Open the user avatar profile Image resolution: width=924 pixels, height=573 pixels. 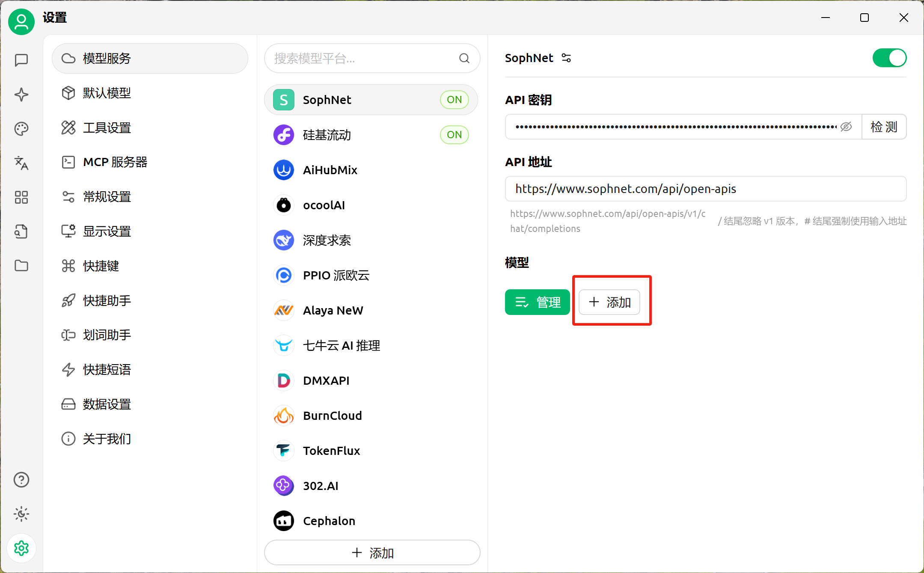(x=21, y=22)
